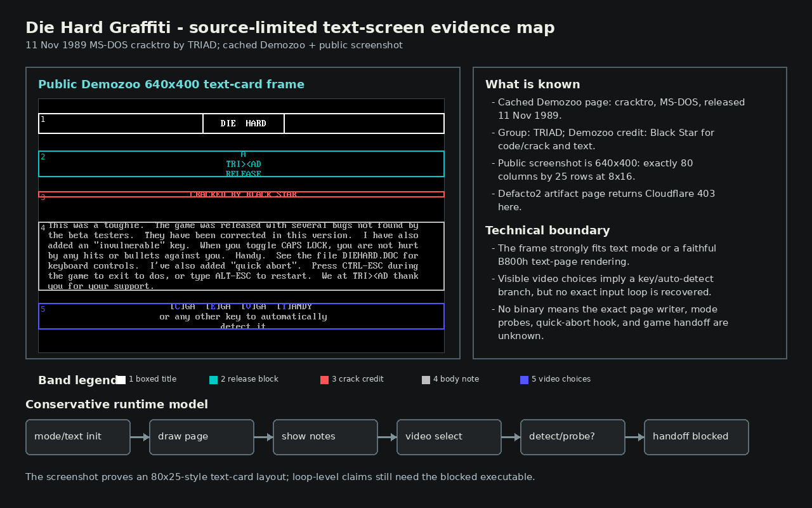Click 'or any other key to automatically' line
The width and height of the screenshot is (812, 508).
(x=244, y=316)
